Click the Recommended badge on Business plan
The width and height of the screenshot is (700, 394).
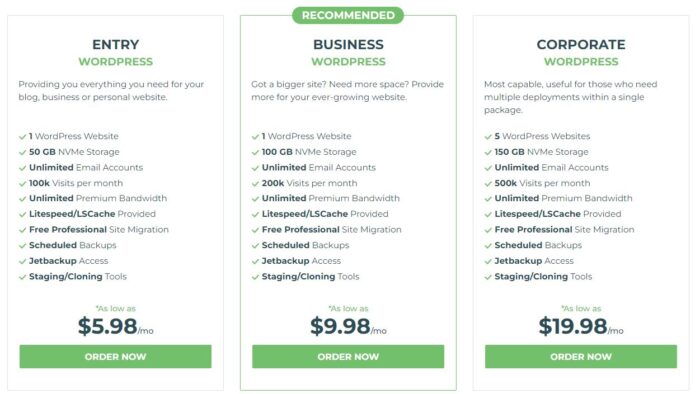click(348, 15)
